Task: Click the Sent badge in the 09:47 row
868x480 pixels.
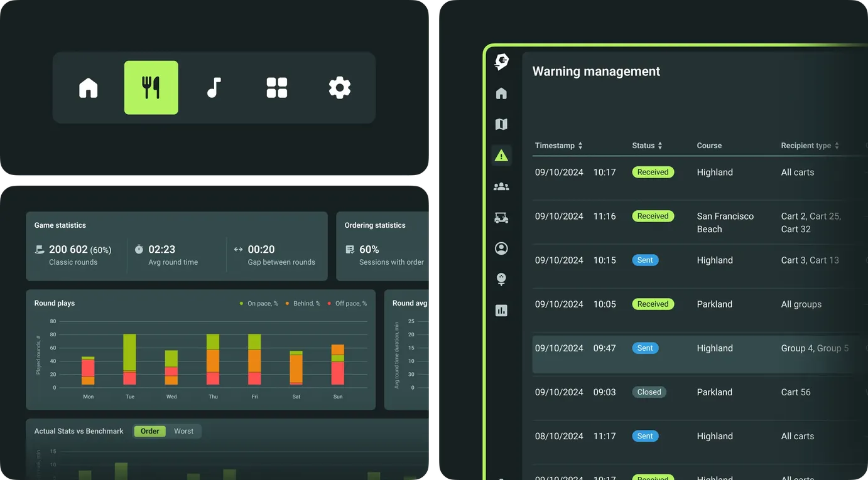Action: coord(645,348)
